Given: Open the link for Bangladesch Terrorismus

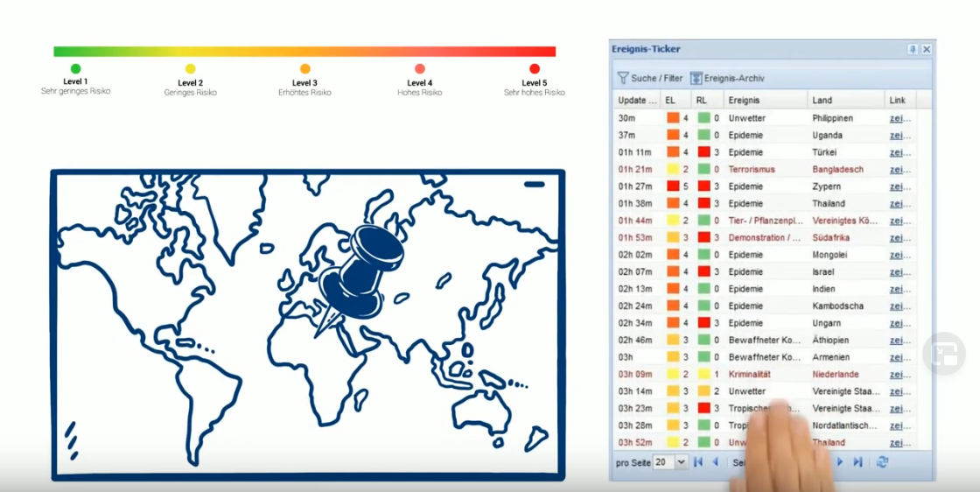Looking at the screenshot, I should [899, 169].
